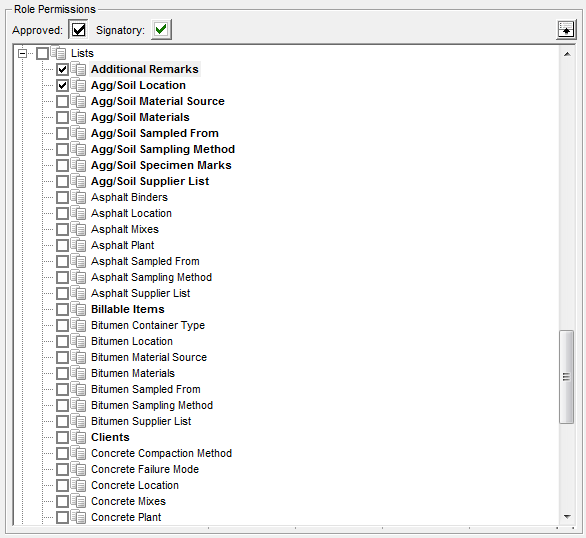Screen dimensions: 586x538
Task: Click the icon next to Agg/Soil Sampling Method
Action: (78, 149)
